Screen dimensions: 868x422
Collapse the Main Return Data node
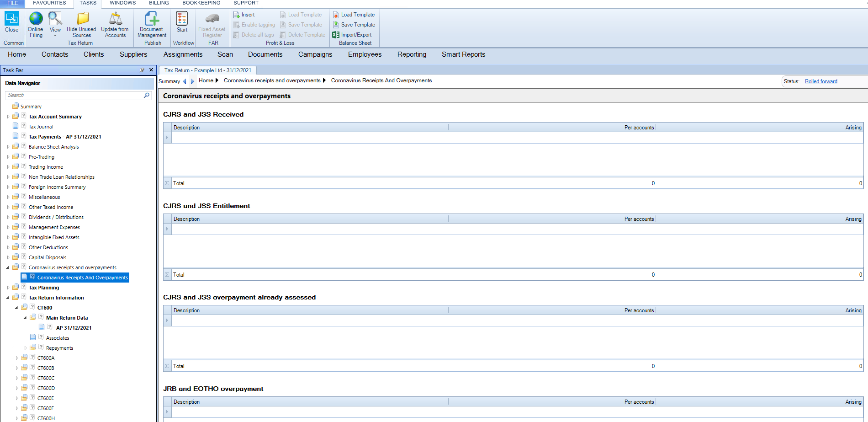25,318
